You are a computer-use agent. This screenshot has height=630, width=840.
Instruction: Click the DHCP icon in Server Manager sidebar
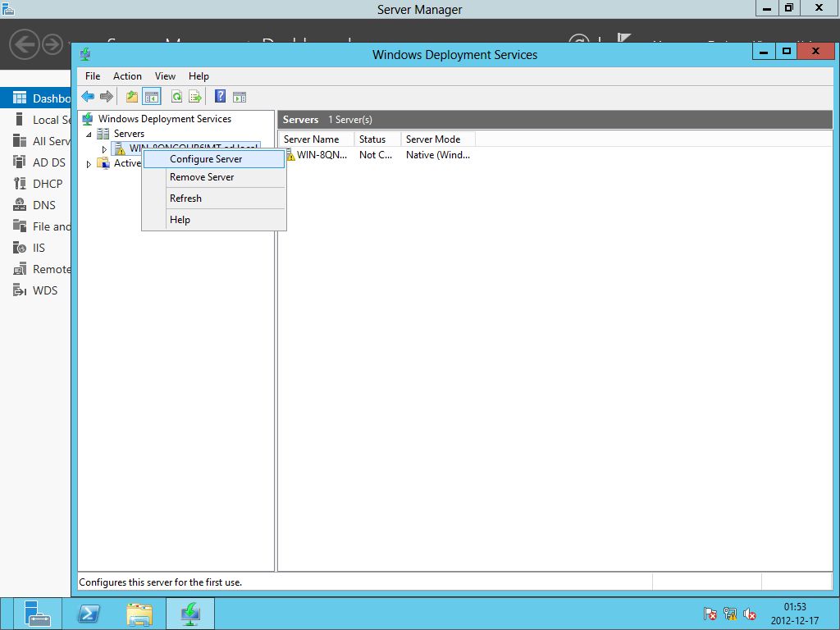(20, 183)
